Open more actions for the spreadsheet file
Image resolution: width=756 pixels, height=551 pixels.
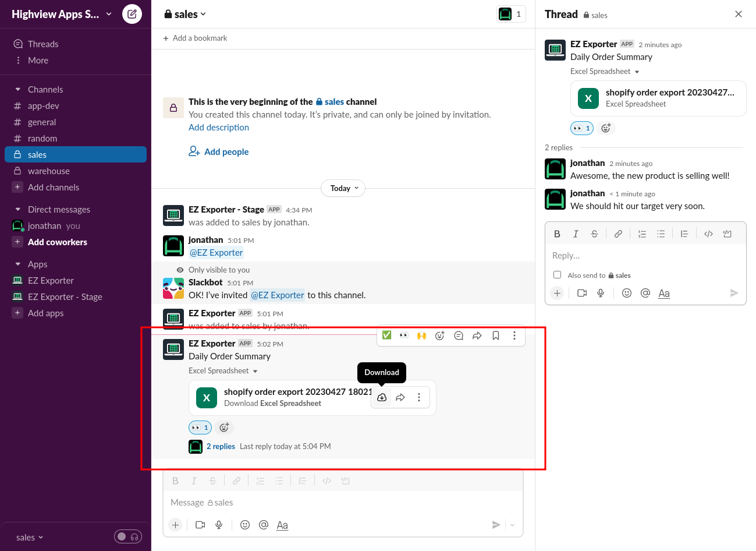[419, 397]
